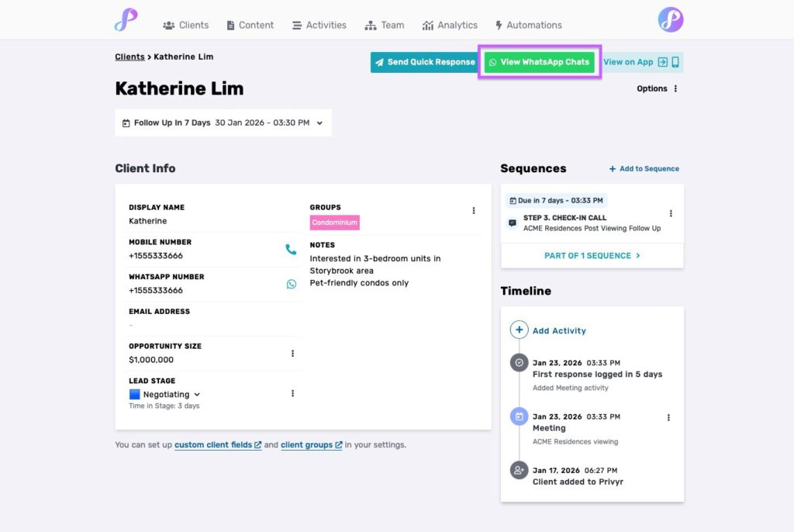Open the Privyr logo home icon
The image size is (794, 532).
[x=126, y=20]
